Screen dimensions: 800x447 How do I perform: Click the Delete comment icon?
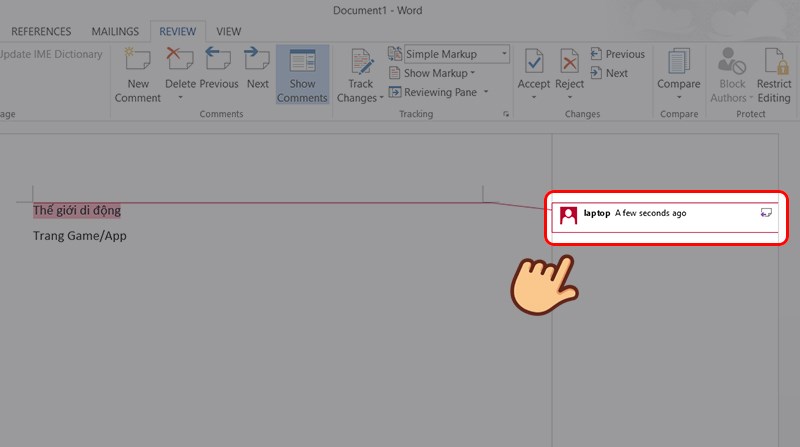click(180, 60)
